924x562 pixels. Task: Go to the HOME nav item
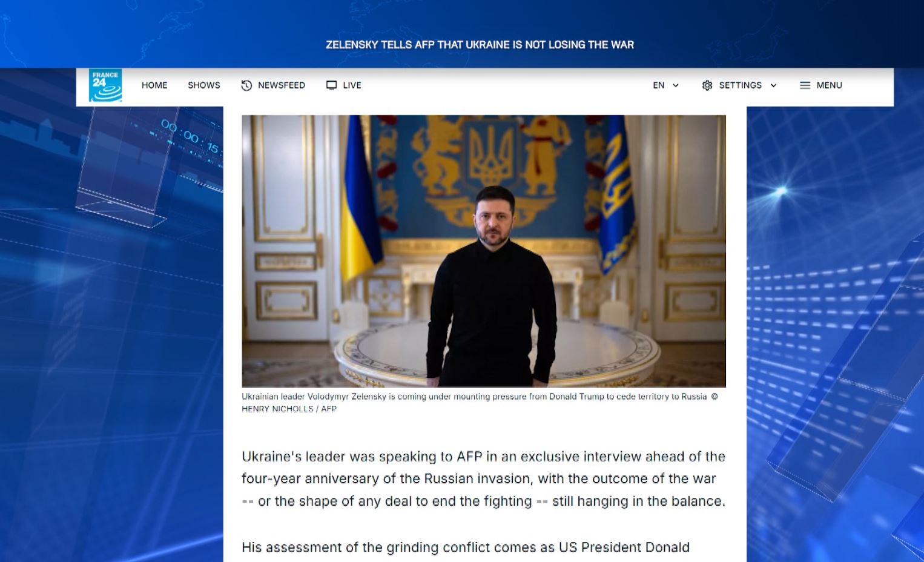(154, 85)
